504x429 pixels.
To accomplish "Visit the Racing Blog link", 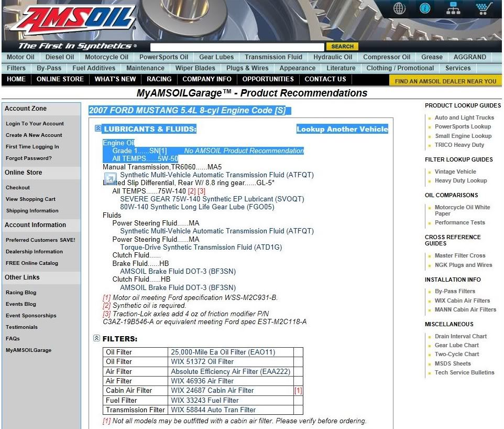I will (x=21, y=293).
